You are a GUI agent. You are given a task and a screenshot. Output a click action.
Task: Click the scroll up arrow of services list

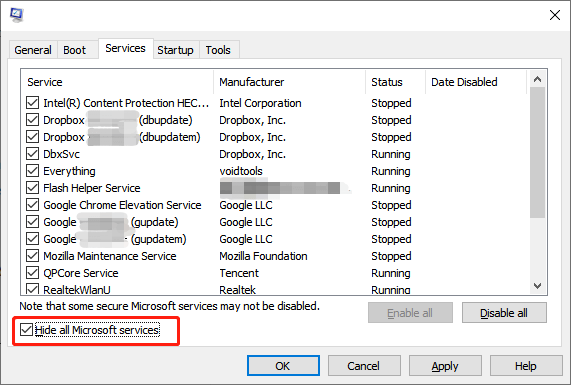click(537, 79)
